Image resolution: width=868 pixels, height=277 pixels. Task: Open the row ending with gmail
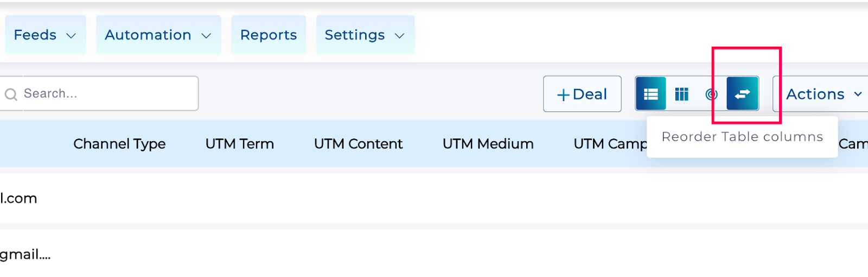[x=434, y=254]
